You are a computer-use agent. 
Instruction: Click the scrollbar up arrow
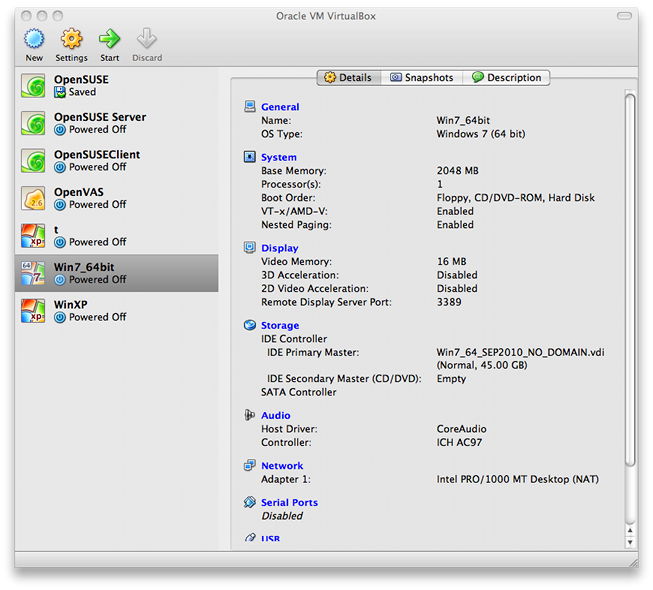630,530
